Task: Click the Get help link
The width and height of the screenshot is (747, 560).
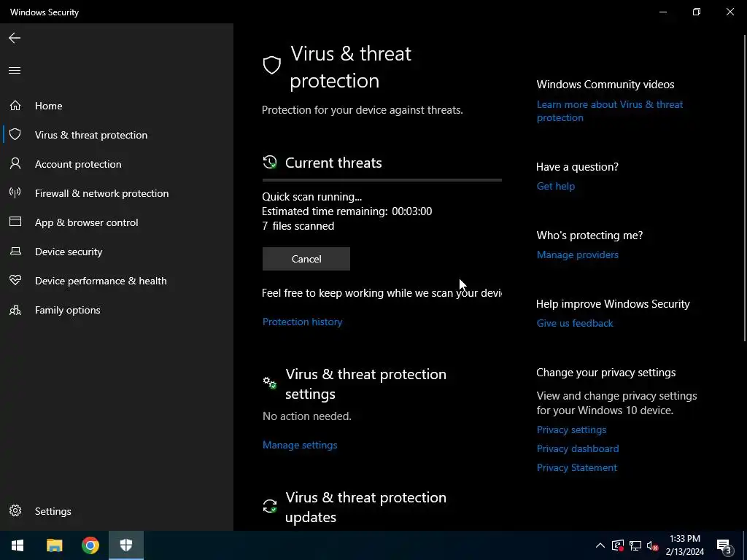Action: point(555,186)
